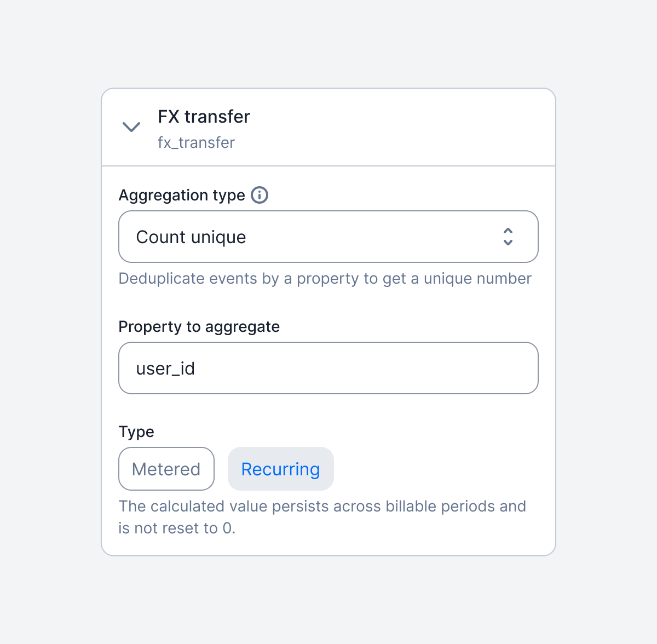Collapse the FX transfer section chevron

point(131,127)
